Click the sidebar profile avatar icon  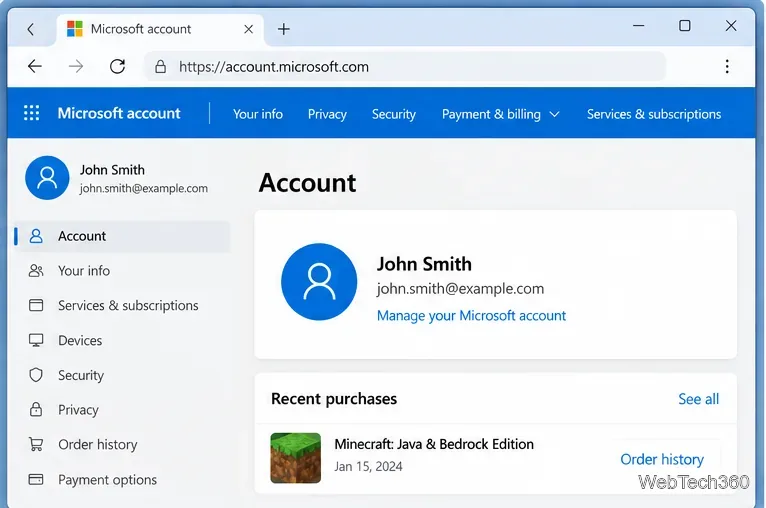(47, 178)
